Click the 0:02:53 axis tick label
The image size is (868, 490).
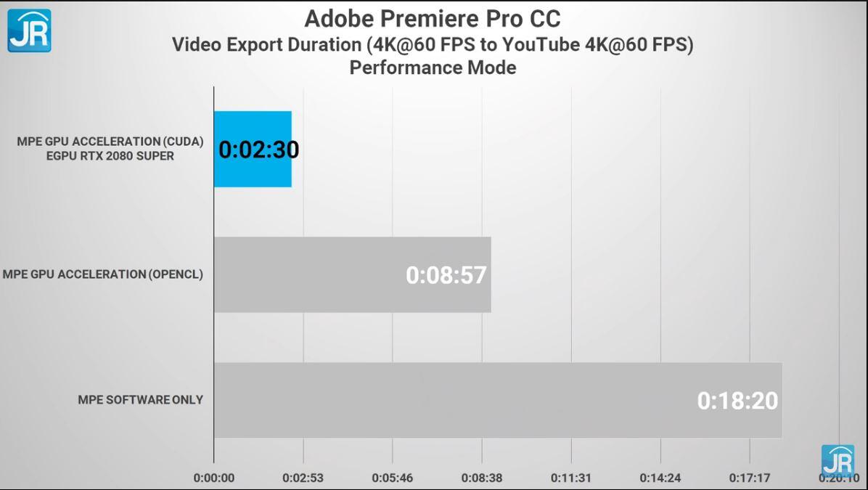[x=303, y=478]
